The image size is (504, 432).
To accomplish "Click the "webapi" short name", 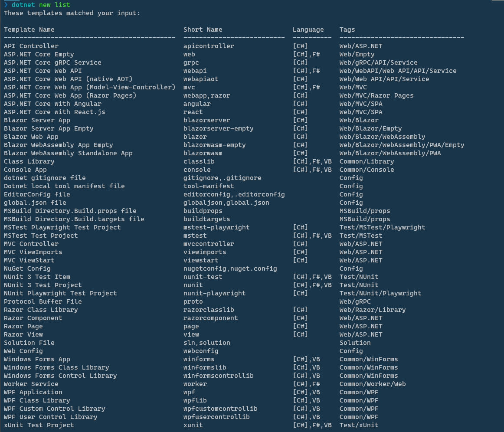I will pyautogui.click(x=195, y=70).
